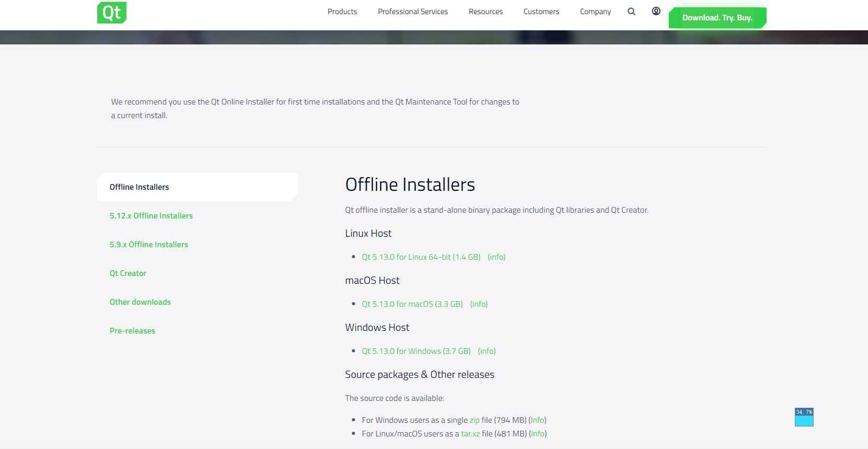Open the Resources menu

486,11
